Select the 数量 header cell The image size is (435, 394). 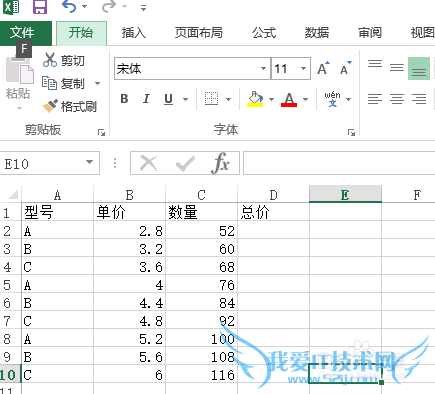pos(201,212)
